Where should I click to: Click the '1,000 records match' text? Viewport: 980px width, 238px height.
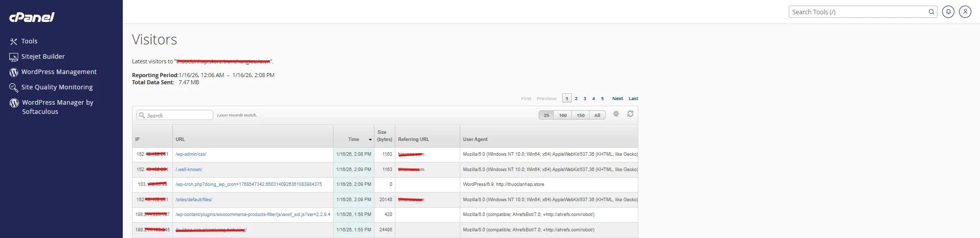237,115
